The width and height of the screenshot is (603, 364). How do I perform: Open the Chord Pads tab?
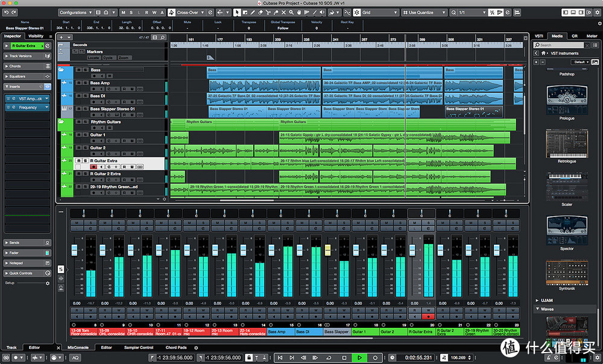[x=175, y=348]
